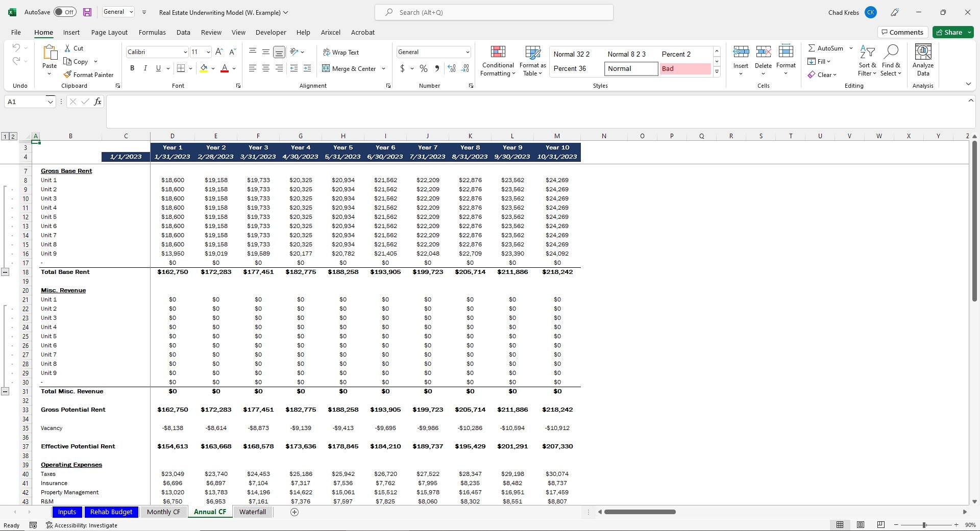980x531 pixels.
Task: Open the Monthly CF sheet tab
Action: 163,512
